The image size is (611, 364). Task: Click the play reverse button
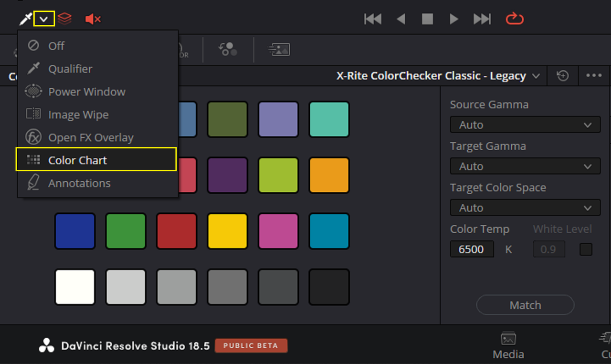[401, 19]
